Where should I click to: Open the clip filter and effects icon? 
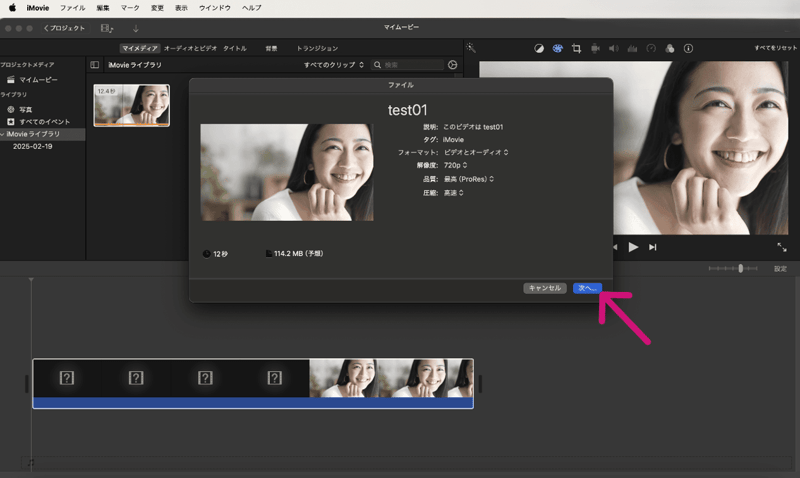670,48
